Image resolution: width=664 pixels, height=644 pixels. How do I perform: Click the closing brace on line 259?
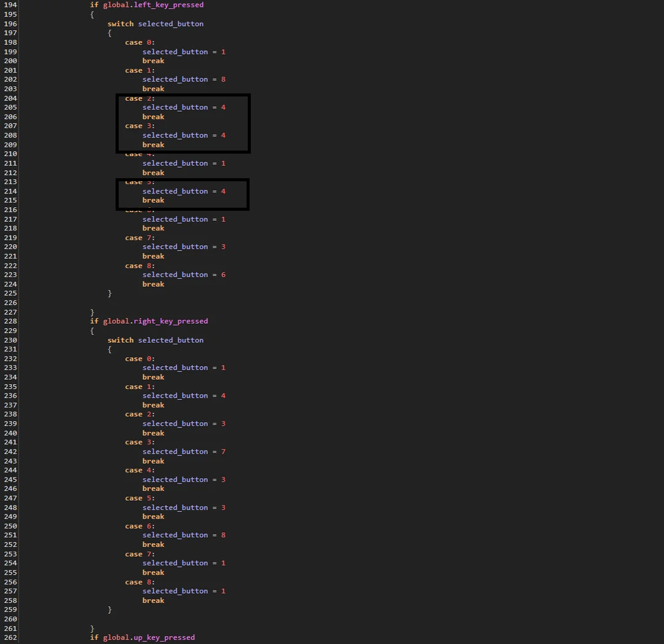pos(109,610)
